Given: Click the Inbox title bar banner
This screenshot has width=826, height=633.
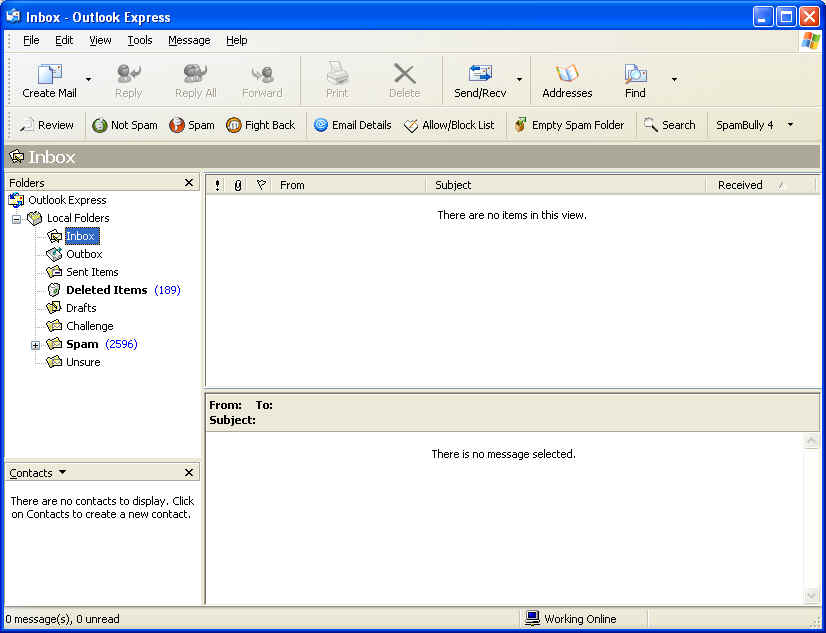Looking at the screenshot, I should coord(412,157).
